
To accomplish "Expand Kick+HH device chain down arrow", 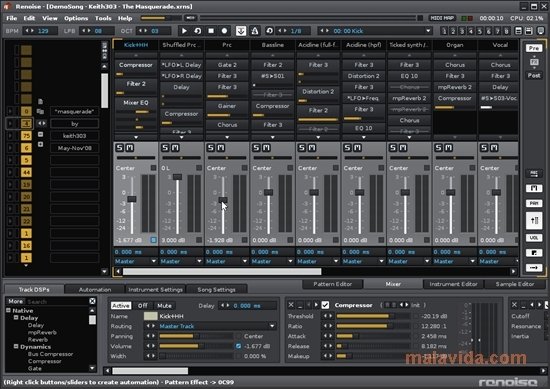I will click(136, 138).
